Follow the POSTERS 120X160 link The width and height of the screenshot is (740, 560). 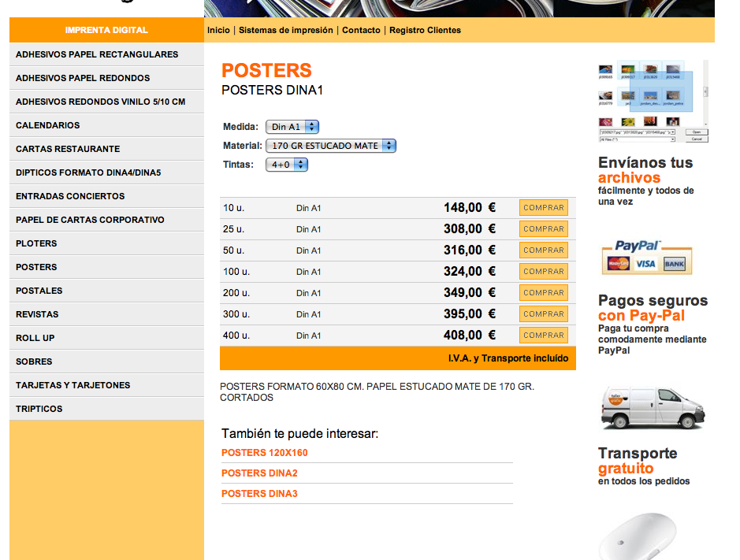(x=264, y=453)
